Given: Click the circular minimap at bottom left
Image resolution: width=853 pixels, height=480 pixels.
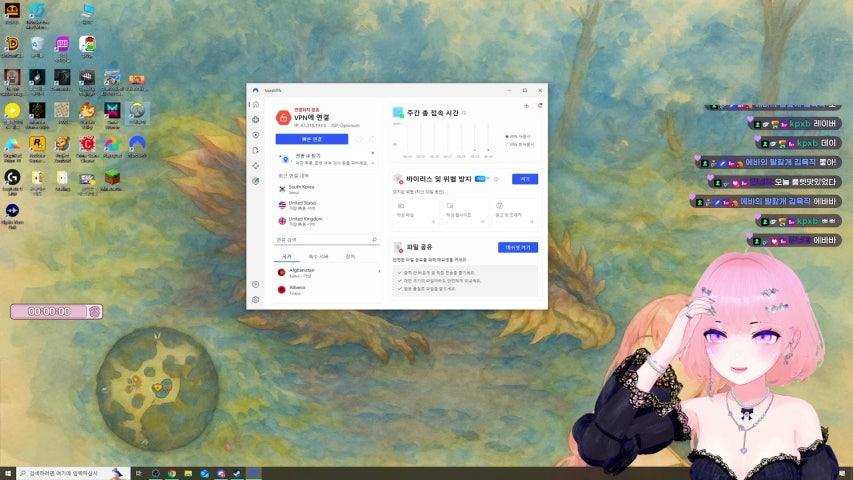Looking at the screenshot, I should (x=158, y=388).
